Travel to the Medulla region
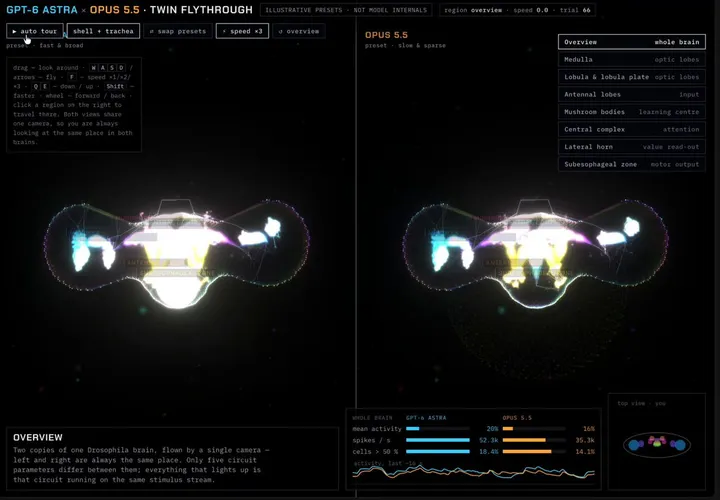The width and height of the screenshot is (720, 500). (x=632, y=59)
